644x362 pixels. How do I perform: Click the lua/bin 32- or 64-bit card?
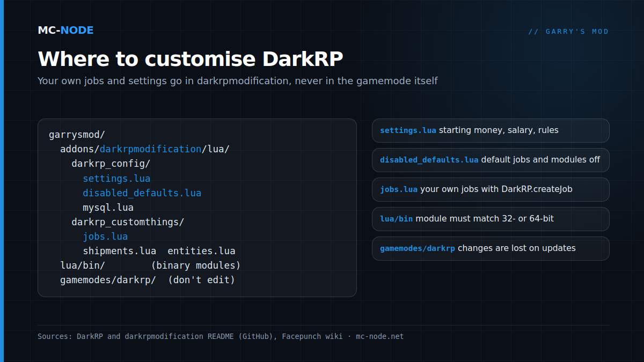coord(491,219)
